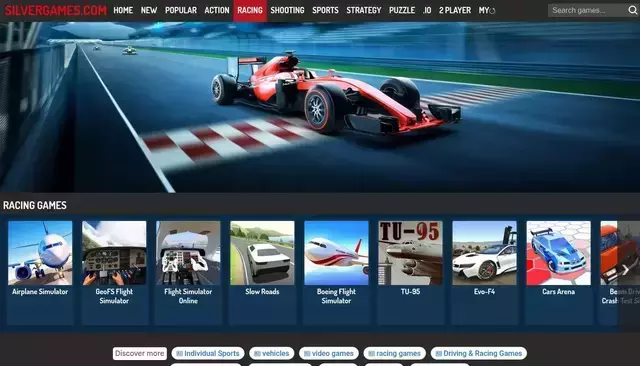Click the Slow Roads title text

[262, 291]
